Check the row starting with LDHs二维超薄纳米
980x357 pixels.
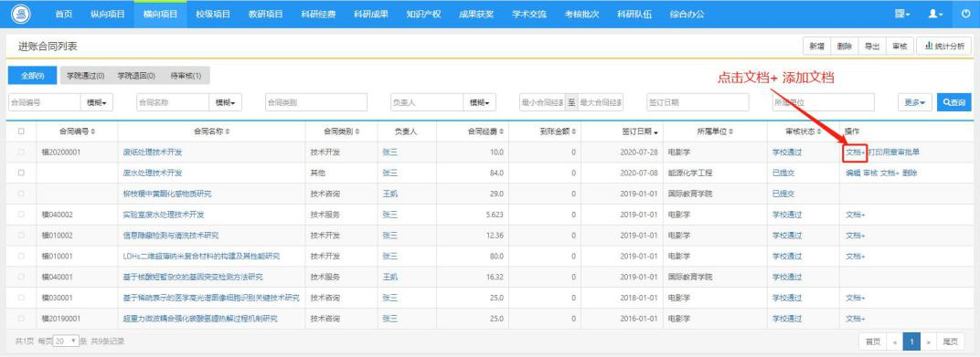coord(22,256)
